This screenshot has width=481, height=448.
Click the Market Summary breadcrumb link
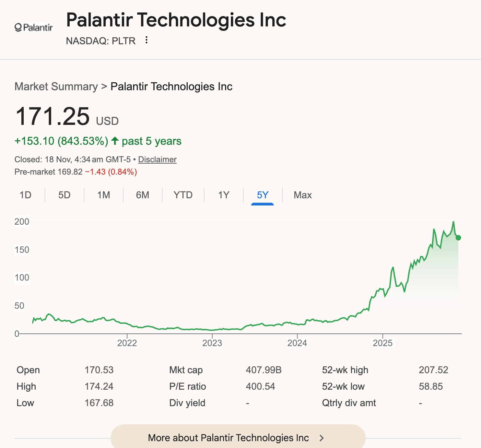coord(56,86)
